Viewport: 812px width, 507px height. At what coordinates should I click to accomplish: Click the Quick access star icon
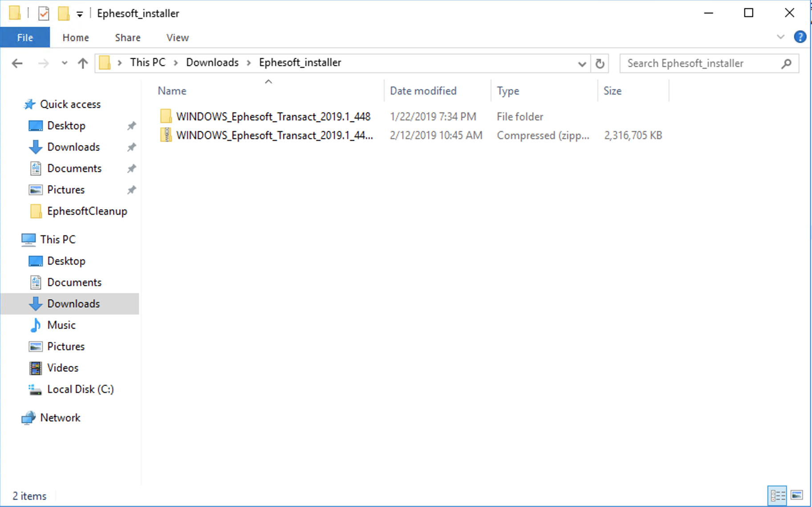click(29, 104)
